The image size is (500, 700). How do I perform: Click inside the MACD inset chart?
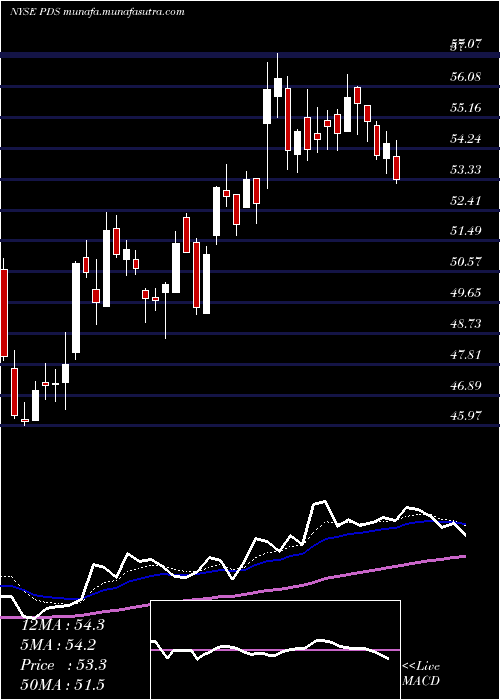pos(275,650)
